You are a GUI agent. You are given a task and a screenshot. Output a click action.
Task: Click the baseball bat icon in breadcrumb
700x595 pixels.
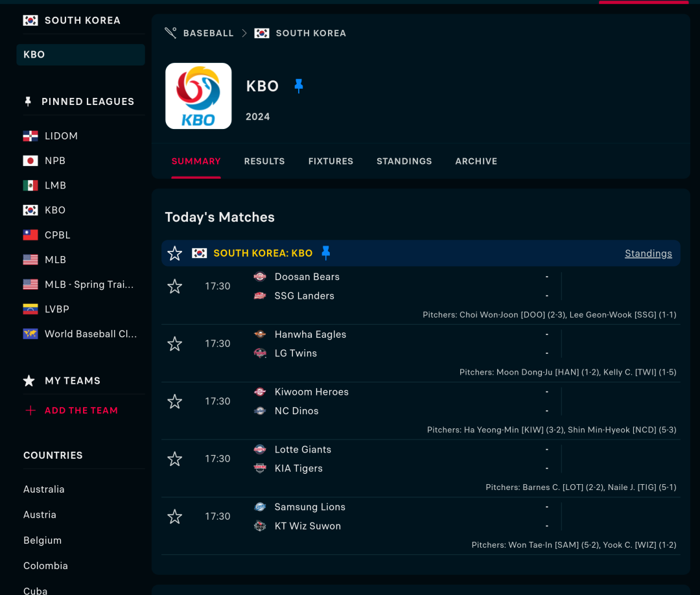point(170,33)
